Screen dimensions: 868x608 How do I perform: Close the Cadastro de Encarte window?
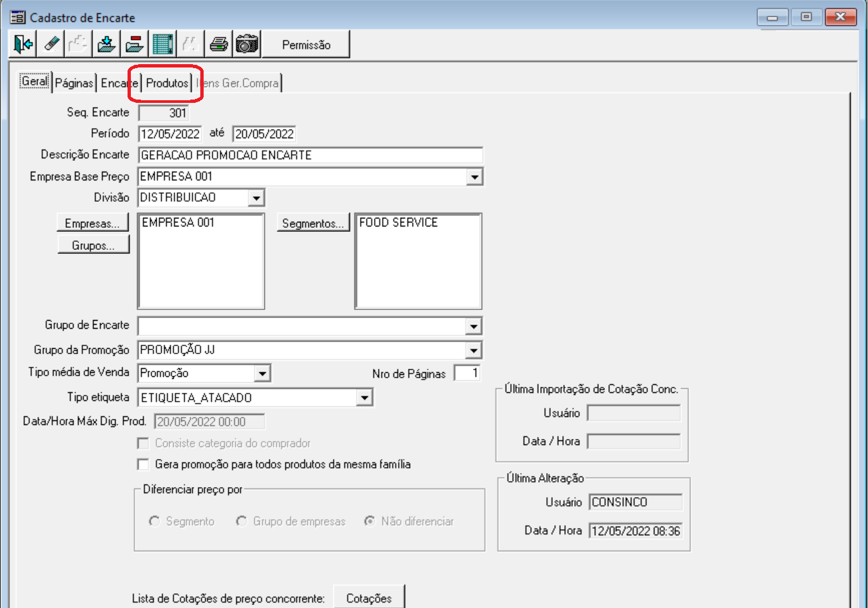click(841, 17)
